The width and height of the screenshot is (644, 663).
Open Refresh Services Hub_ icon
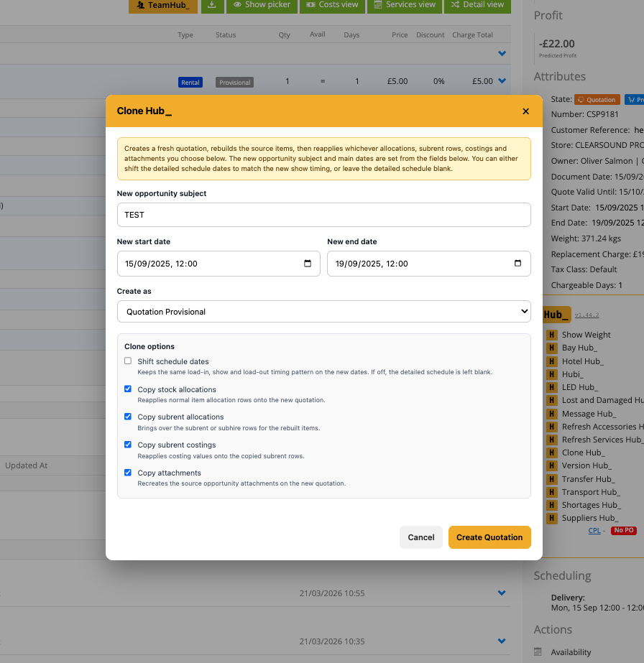551,440
